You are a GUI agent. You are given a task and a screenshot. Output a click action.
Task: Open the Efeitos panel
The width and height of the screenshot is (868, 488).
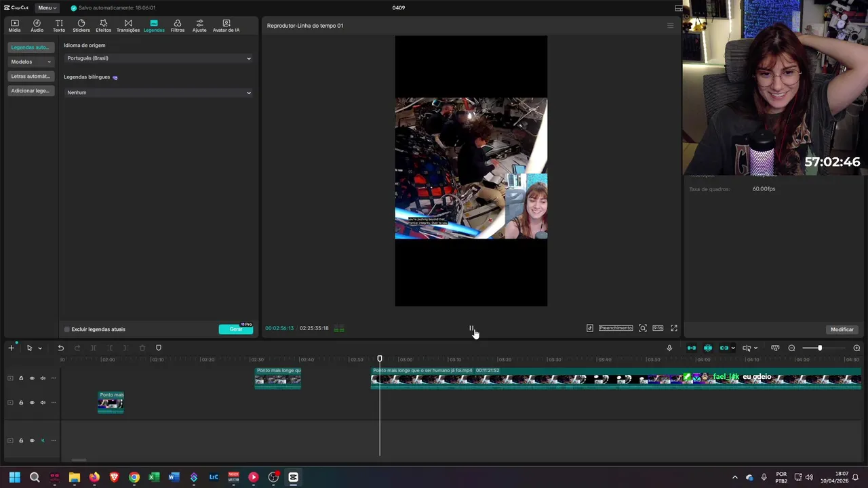pyautogui.click(x=103, y=26)
